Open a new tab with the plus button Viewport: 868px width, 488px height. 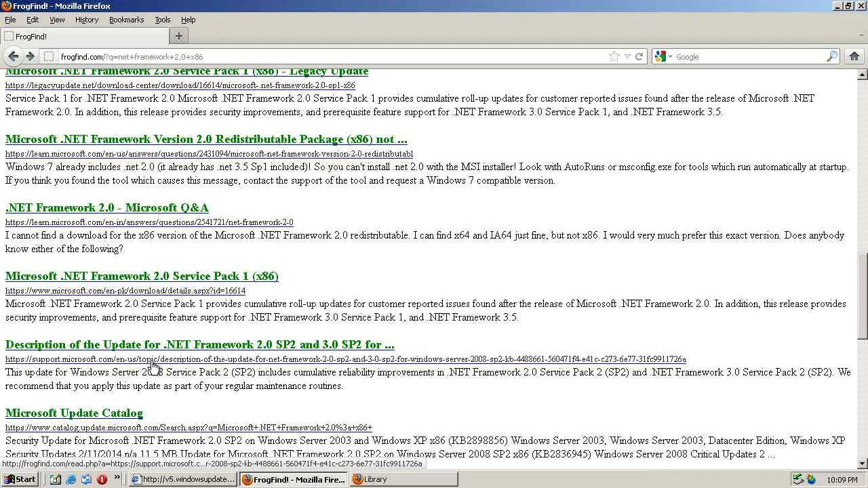[179, 36]
